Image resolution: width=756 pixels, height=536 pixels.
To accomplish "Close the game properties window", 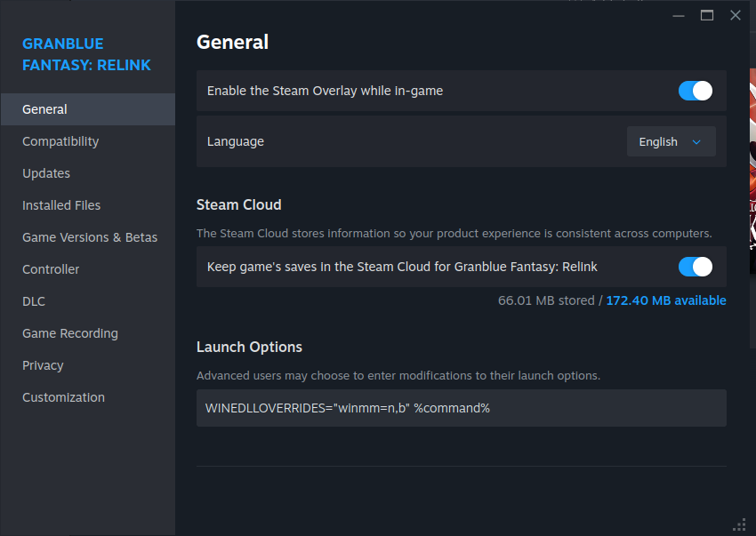I will point(736,15).
